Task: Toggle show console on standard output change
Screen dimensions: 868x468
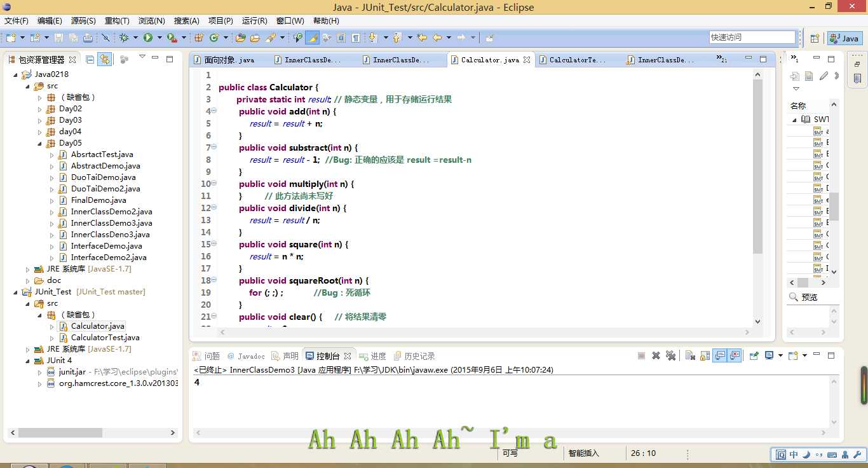Action: (x=720, y=355)
